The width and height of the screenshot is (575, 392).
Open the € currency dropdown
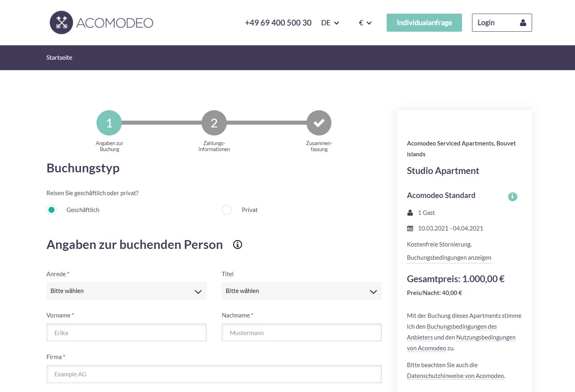point(365,23)
